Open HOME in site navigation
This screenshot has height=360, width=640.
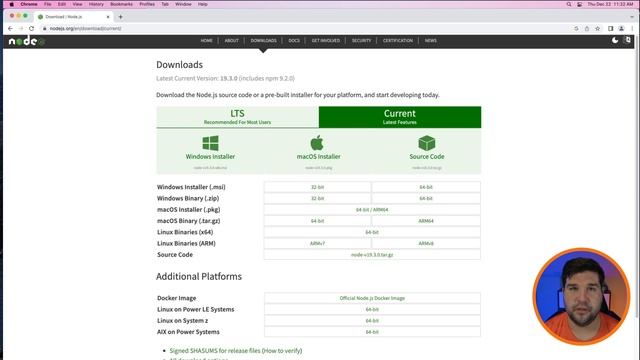tap(207, 40)
